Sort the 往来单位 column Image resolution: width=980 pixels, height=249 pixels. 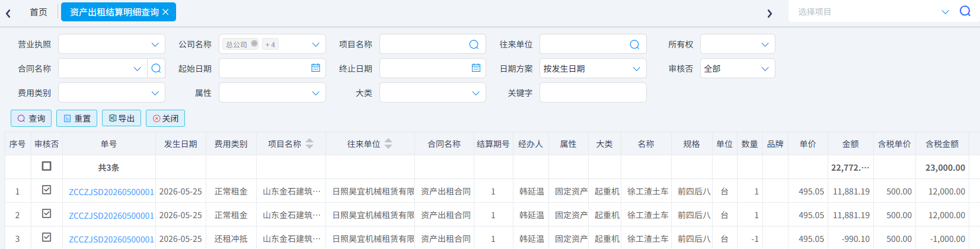pos(388,143)
